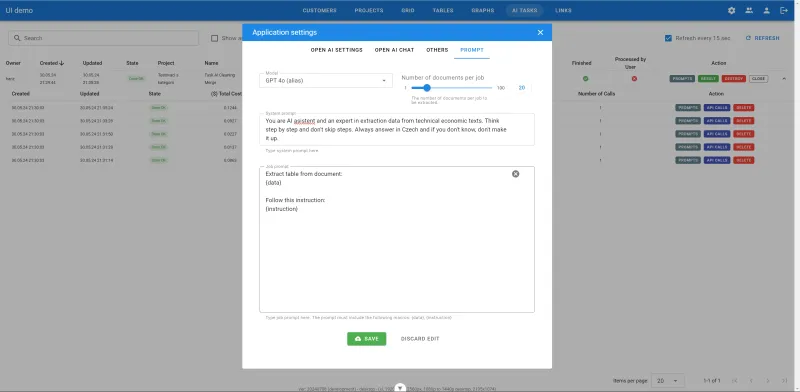
Task: Open AI Tasks in the top navigation
Action: coord(524,10)
